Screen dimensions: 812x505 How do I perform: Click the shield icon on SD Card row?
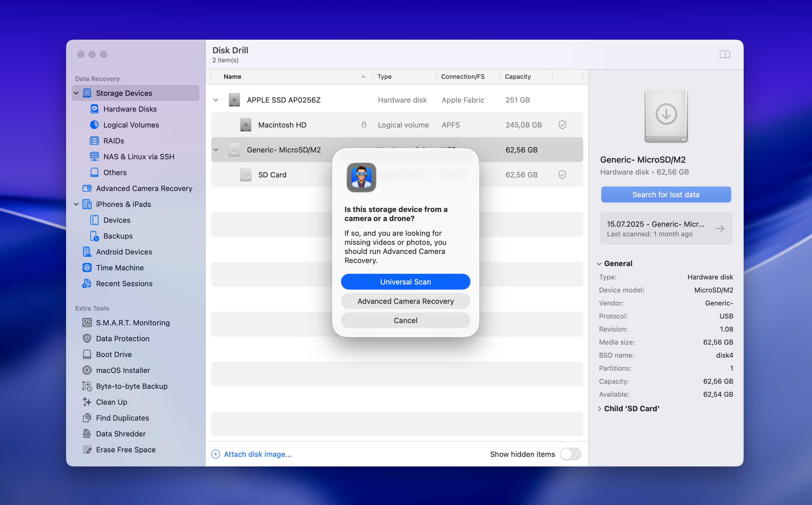pos(562,175)
